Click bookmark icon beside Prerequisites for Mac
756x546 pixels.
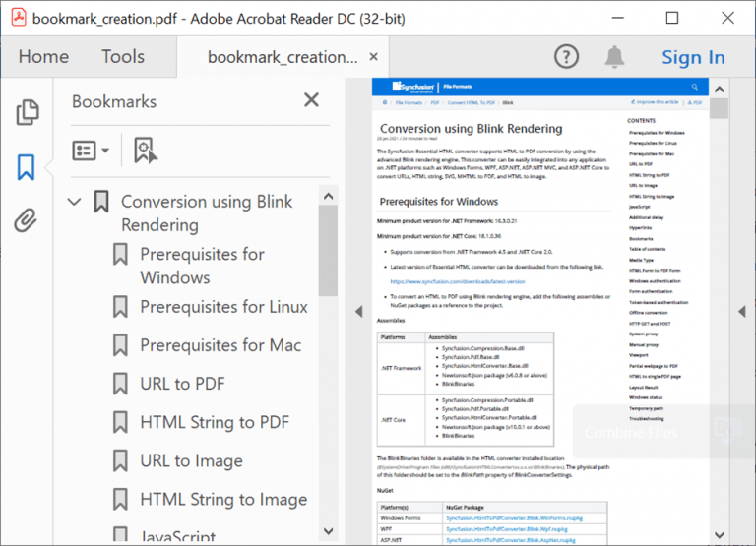tap(120, 345)
